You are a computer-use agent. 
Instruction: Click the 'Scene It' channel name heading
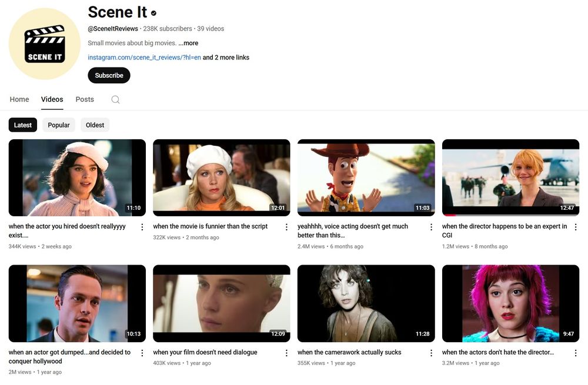point(118,12)
